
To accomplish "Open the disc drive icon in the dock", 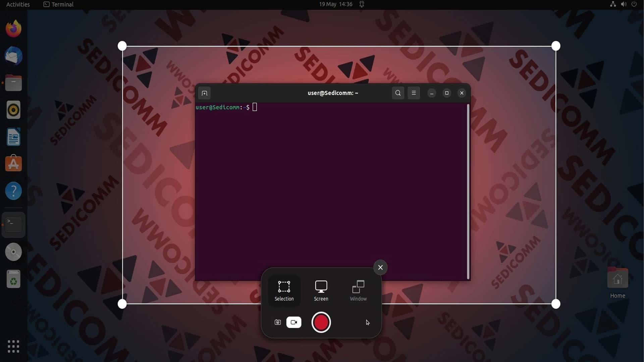I will tap(13, 252).
